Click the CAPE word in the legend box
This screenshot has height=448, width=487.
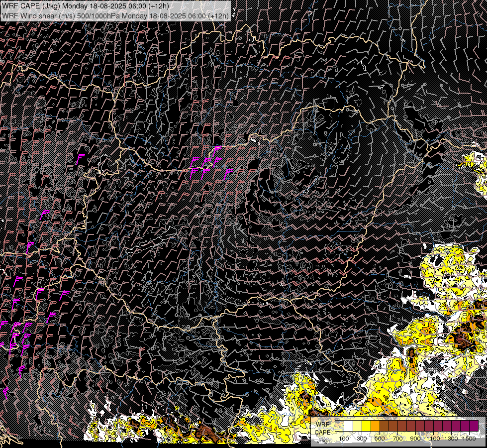point(323,433)
